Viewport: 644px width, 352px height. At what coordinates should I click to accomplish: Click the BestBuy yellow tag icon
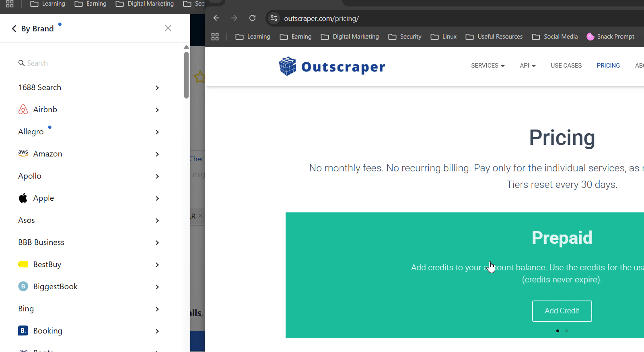(23, 264)
